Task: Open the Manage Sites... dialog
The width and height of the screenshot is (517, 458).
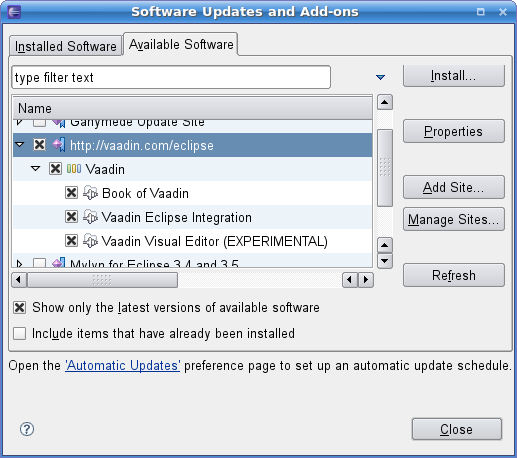Action: click(454, 219)
